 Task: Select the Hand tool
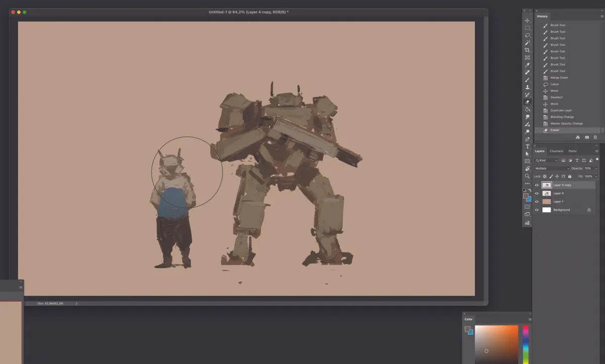(527, 168)
